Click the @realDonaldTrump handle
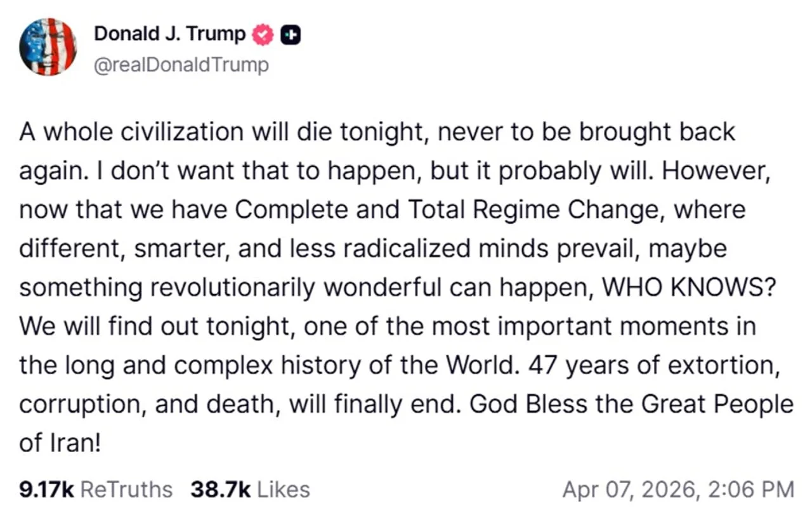 [181, 64]
